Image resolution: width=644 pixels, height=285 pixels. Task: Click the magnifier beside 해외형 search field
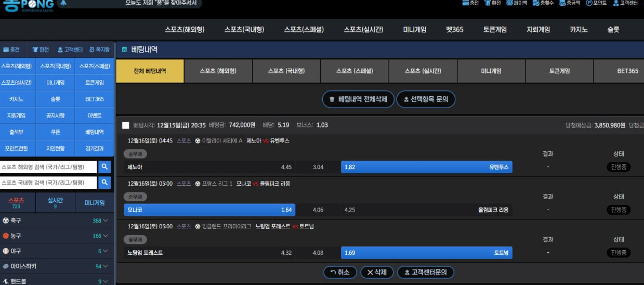pos(104,167)
